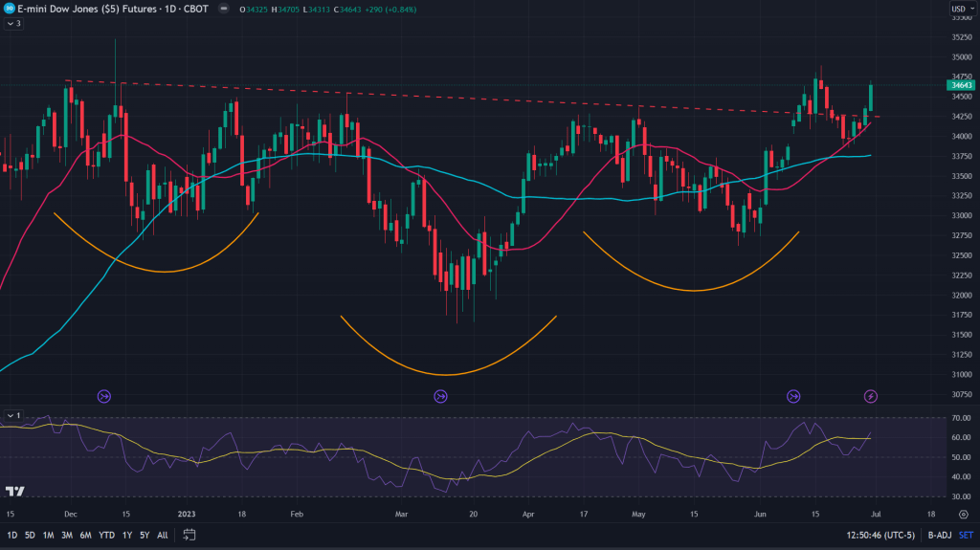
Task: Switch to the YTD time range
Action: [x=106, y=535]
